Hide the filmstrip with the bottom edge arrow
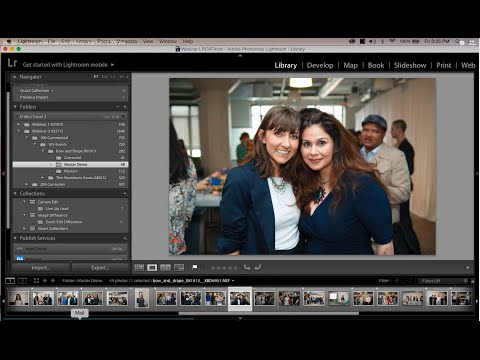The width and height of the screenshot is (480, 360). pyautogui.click(x=240, y=319)
